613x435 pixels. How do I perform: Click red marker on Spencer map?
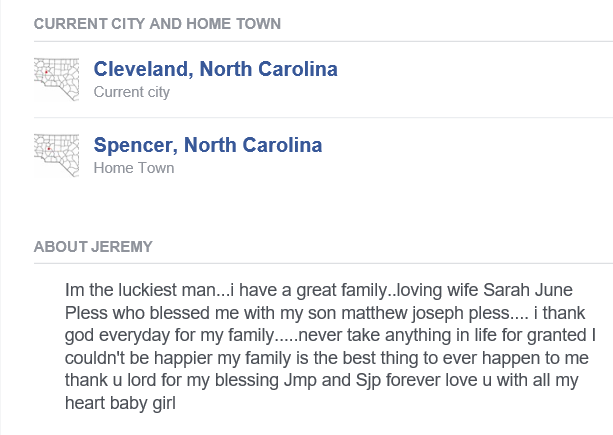point(49,149)
